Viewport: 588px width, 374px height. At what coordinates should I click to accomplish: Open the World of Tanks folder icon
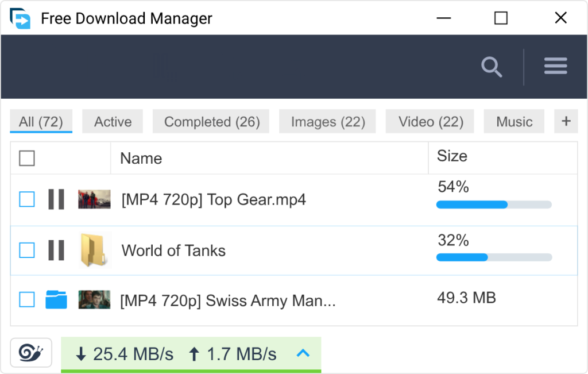pos(94,250)
